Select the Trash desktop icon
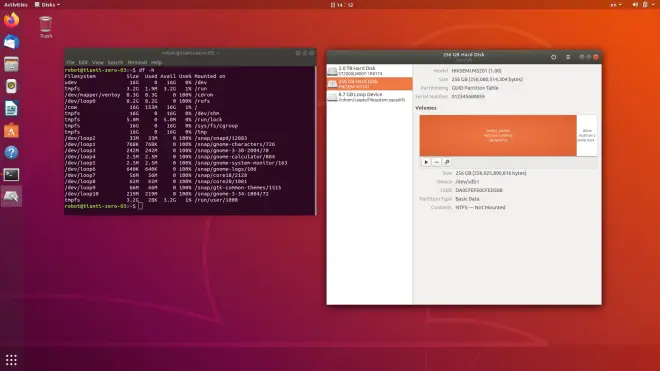Image resolution: width=660 pixels, height=371 pixels. click(x=45, y=27)
